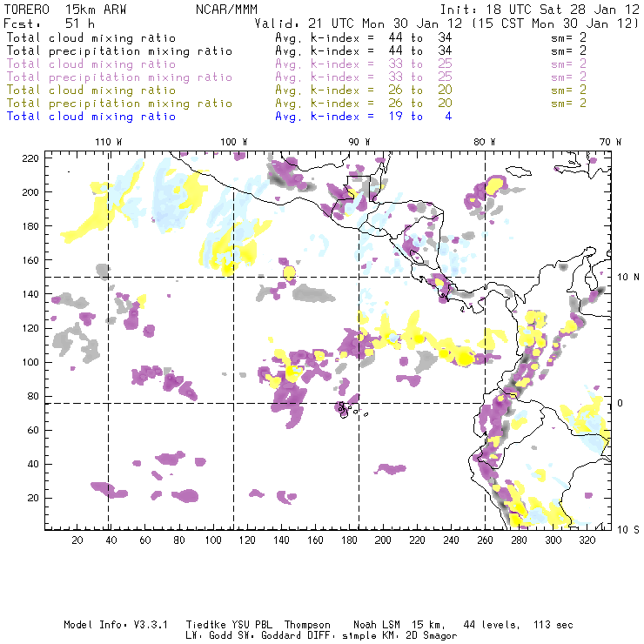
Task: Click the "100 W" longitude label
Action: [234, 142]
